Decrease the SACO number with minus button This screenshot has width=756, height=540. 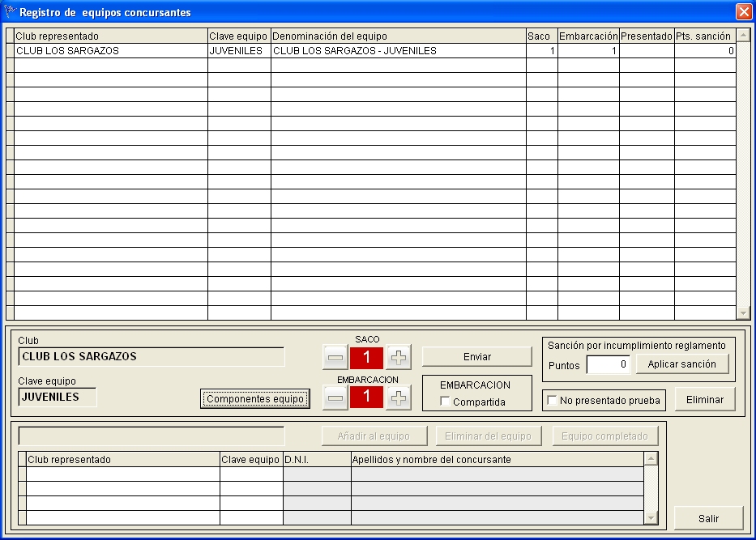(x=335, y=357)
